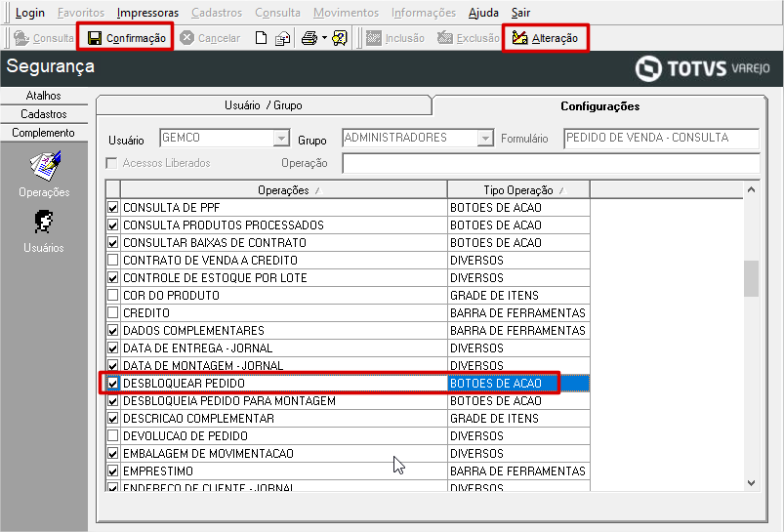784x532 pixels.
Task: Click GRADE DE ITENS in DESCRICAO COMPLEMENTAR row
Action: pos(494,419)
